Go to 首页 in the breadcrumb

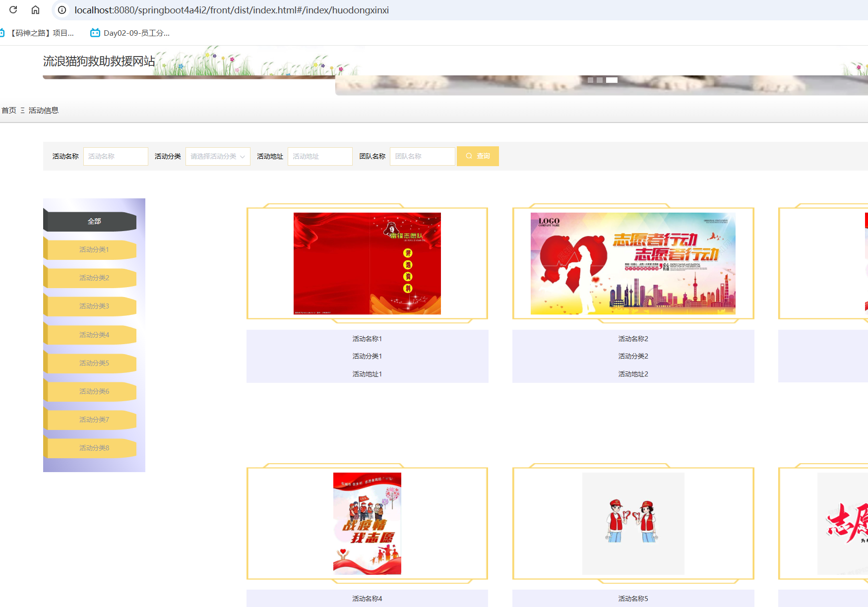click(x=9, y=110)
